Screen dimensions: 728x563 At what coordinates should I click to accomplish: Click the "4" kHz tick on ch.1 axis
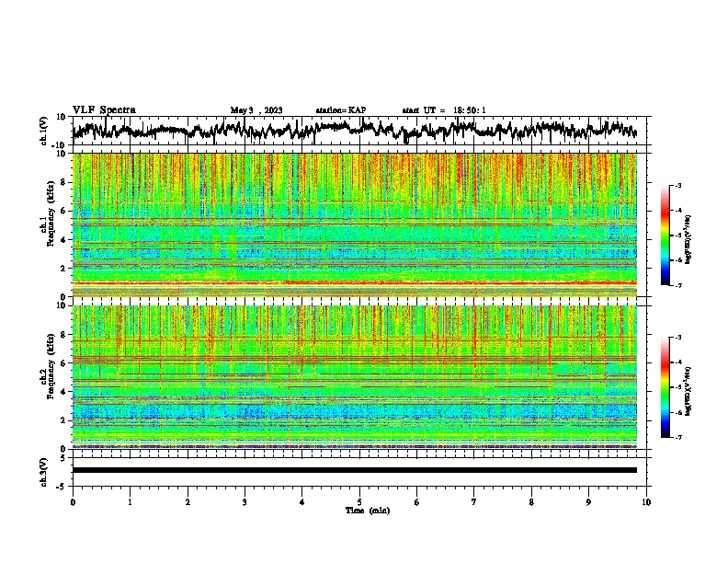point(63,240)
